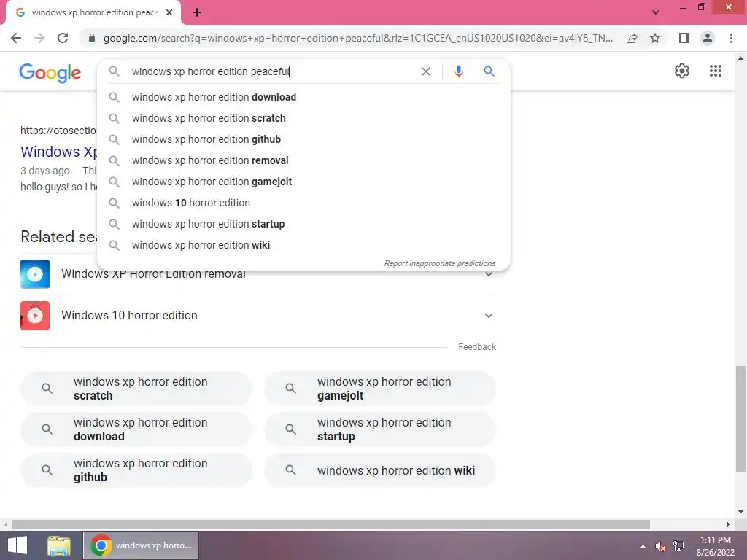Go to Google home via logo
This screenshot has width=747, height=560.
50,73
